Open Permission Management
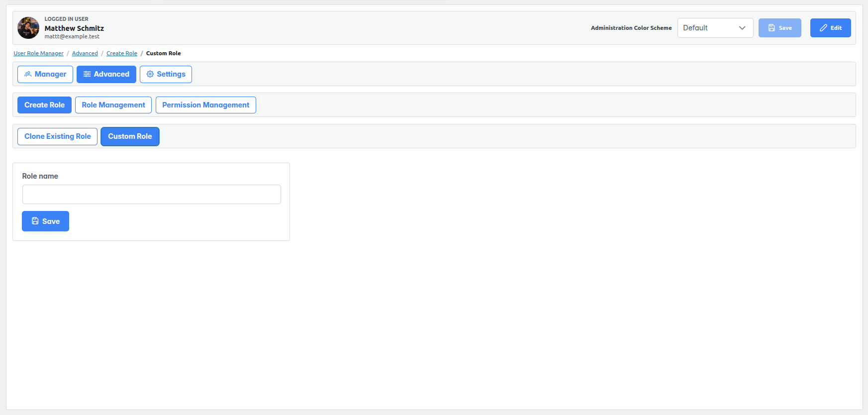Viewport: 868px width, 415px height. (x=206, y=105)
